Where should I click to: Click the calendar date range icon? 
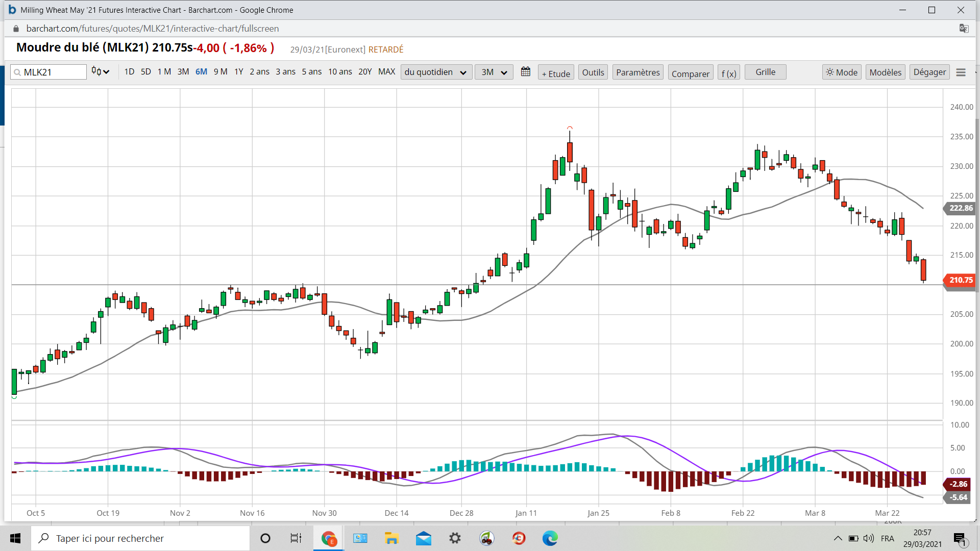525,72
